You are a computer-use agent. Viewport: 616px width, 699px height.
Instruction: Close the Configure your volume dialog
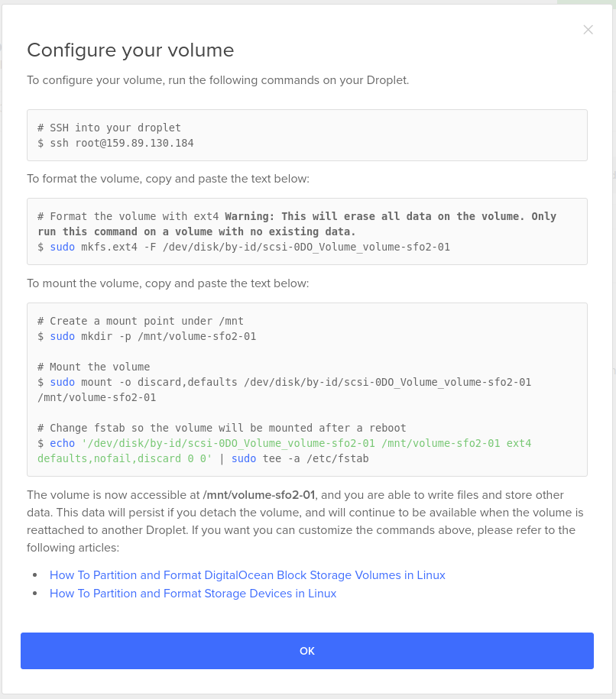point(588,30)
